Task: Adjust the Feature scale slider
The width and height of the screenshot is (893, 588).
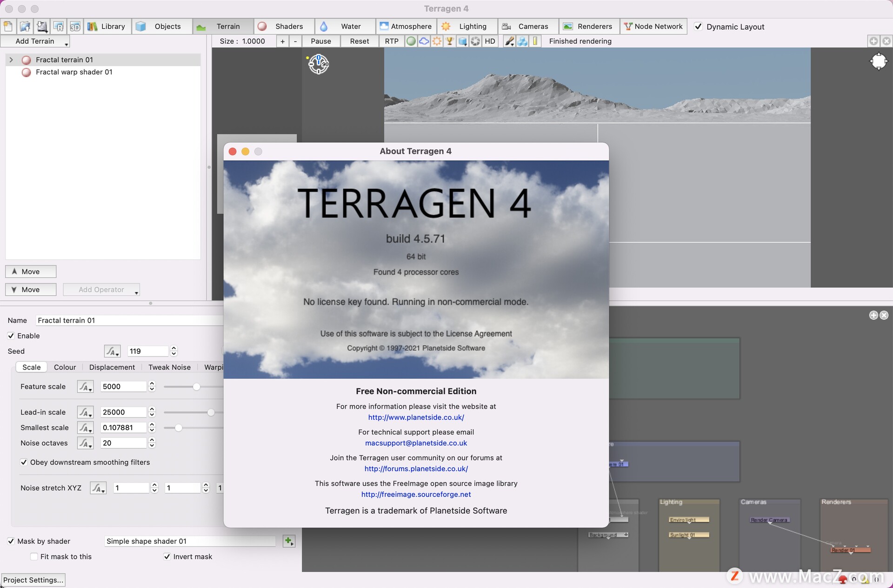Action: [x=196, y=387]
